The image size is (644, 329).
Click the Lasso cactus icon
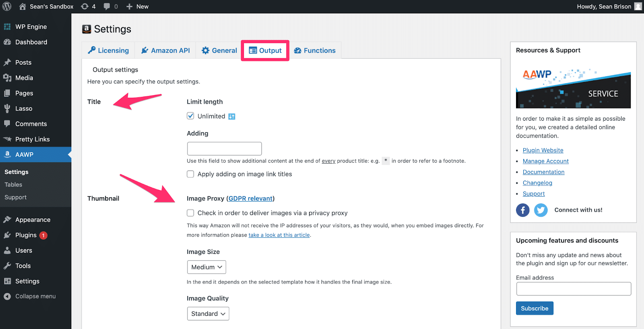7,108
